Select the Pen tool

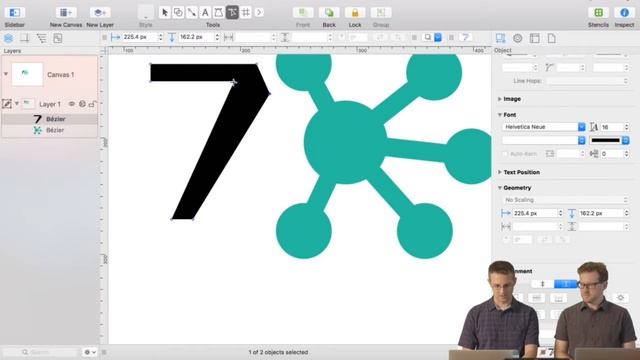click(x=219, y=13)
